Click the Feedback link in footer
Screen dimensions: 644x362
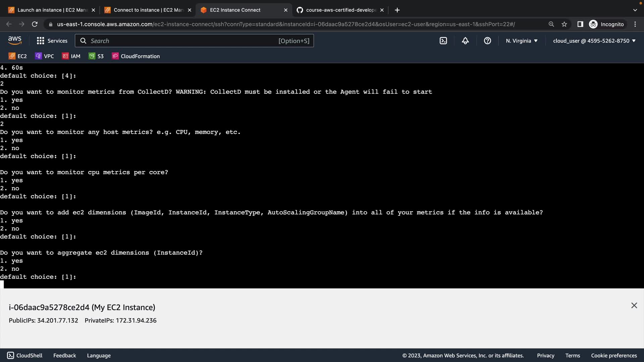(x=64, y=356)
